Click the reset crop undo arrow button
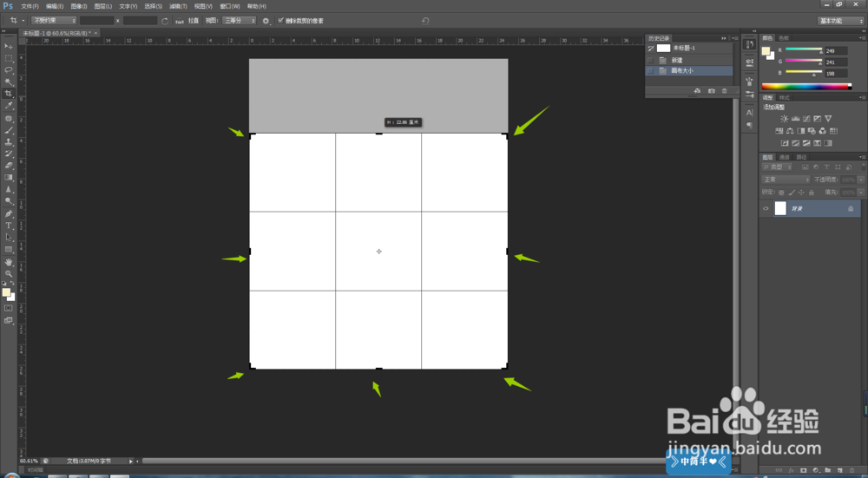Image resolution: width=868 pixels, height=478 pixels. click(x=425, y=21)
